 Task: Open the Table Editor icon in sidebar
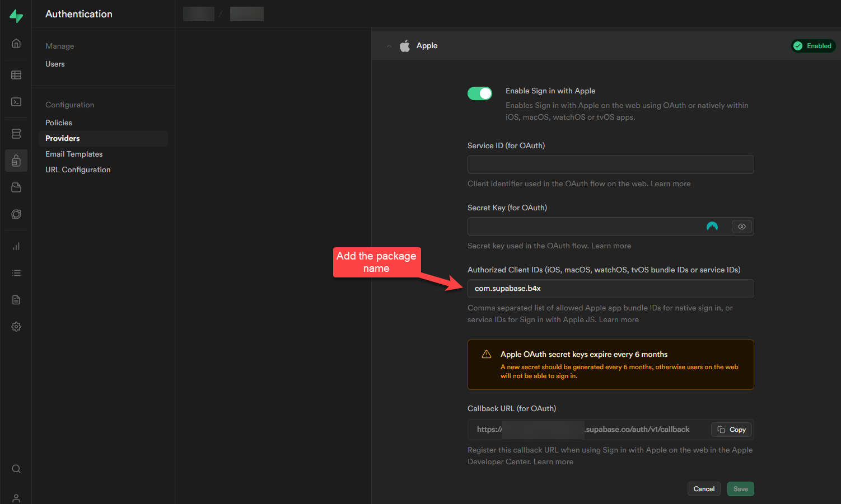tap(16, 75)
